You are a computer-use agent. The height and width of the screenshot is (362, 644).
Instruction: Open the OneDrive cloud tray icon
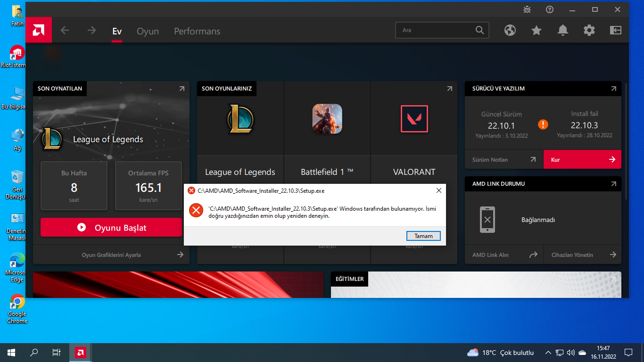582,353
